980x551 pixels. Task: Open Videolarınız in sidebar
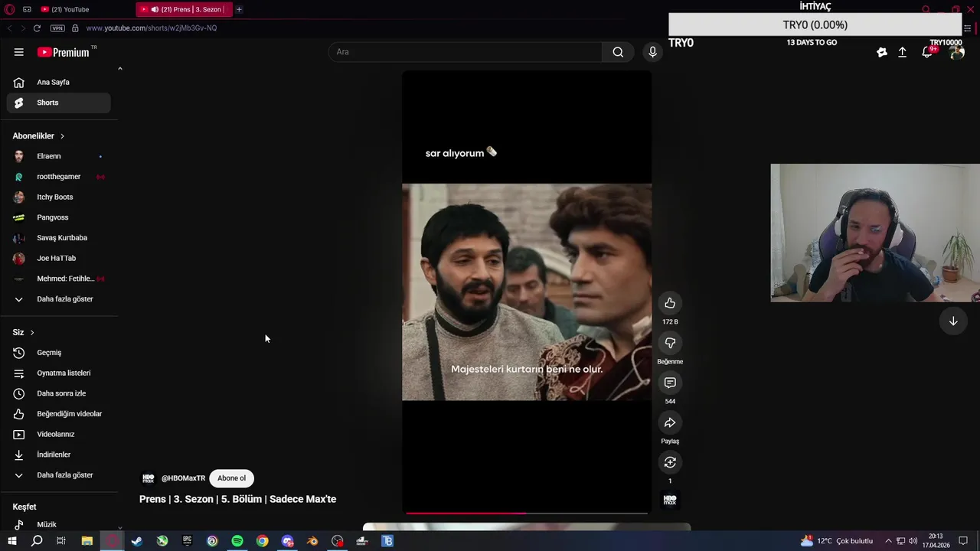[x=59, y=435]
